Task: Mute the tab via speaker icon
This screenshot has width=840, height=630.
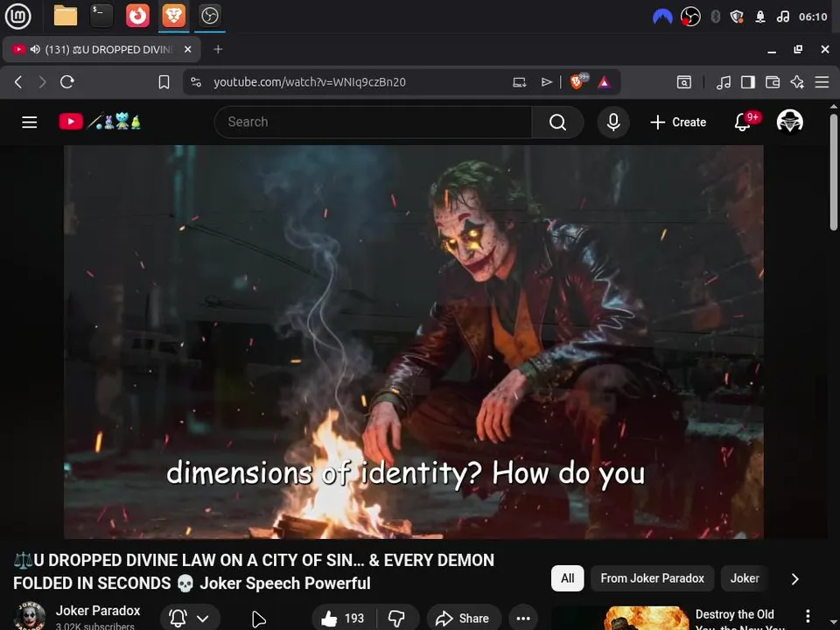Action: pyautogui.click(x=35, y=49)
